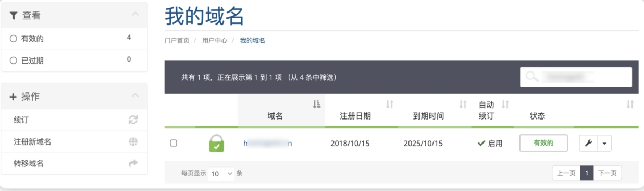Select the 已过期 filter radio button
644x191 pixels.
14,61
